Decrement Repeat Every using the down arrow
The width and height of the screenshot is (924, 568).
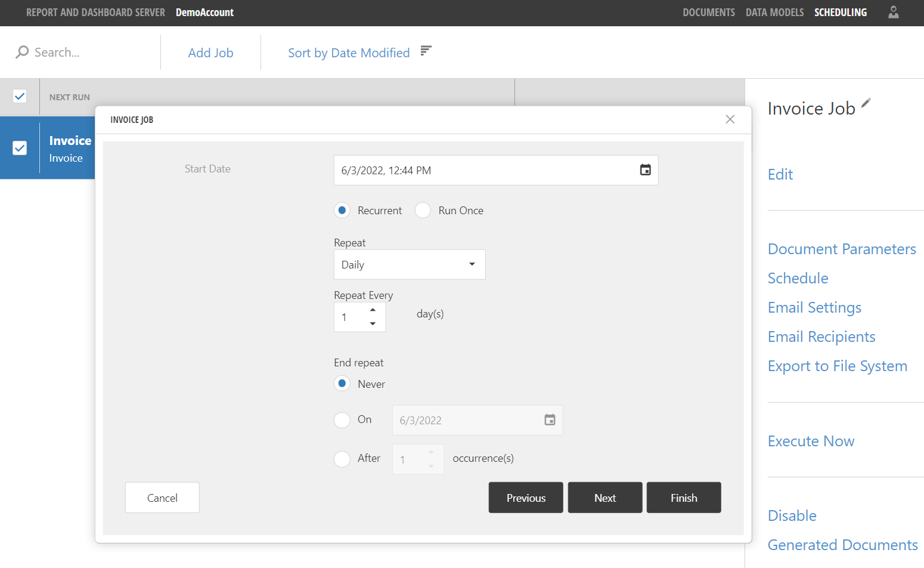click(x=373, y=325)
